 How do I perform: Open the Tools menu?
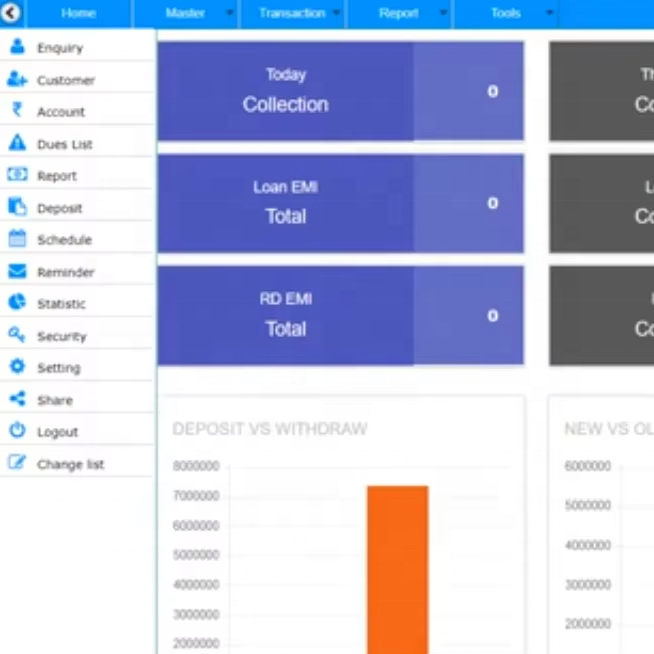(x=506, y=13)
